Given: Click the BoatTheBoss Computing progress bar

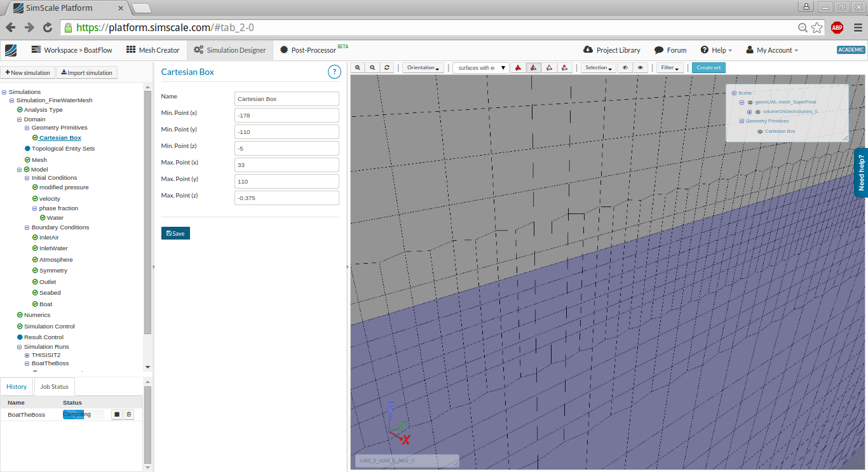Looking at the screenshot, I should [83, 415].
